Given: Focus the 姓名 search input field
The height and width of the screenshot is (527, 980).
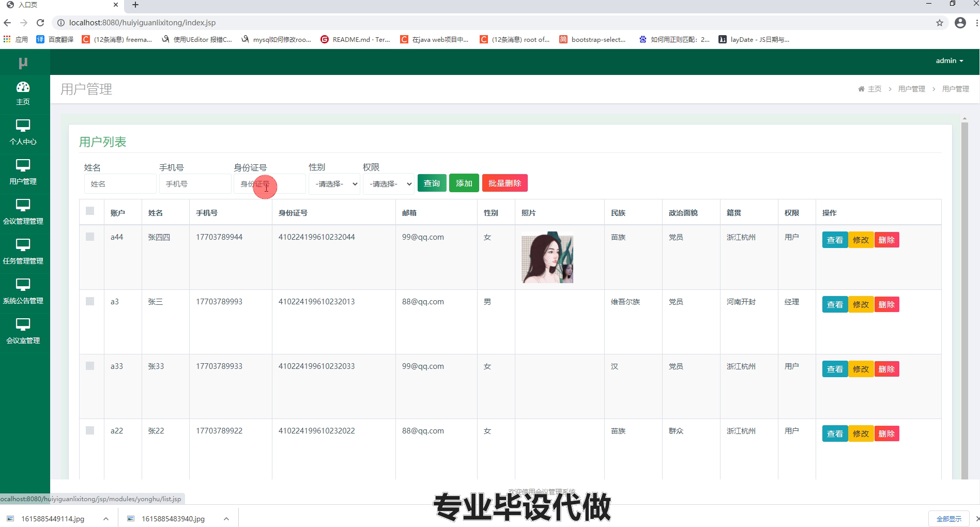Looking at the screenshot, I should click(120, 184).
